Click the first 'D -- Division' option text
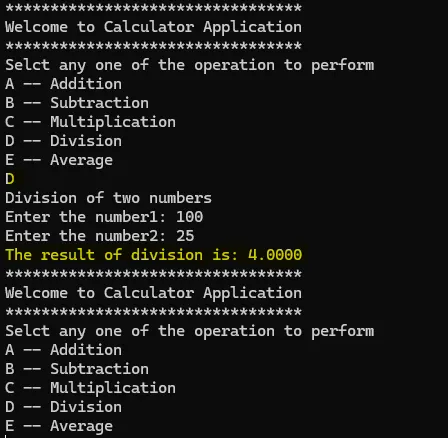This screenshot has width=448, height=438. point(63,141)
